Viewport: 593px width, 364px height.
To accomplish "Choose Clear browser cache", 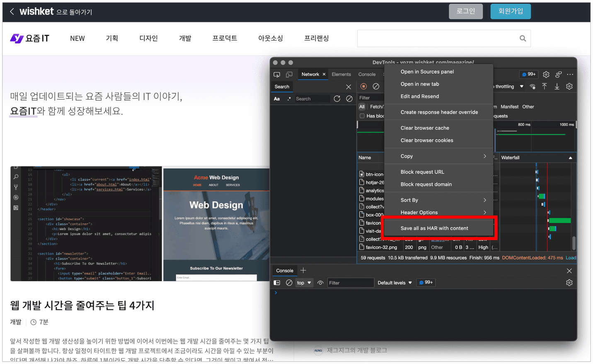I will [439, 128].
